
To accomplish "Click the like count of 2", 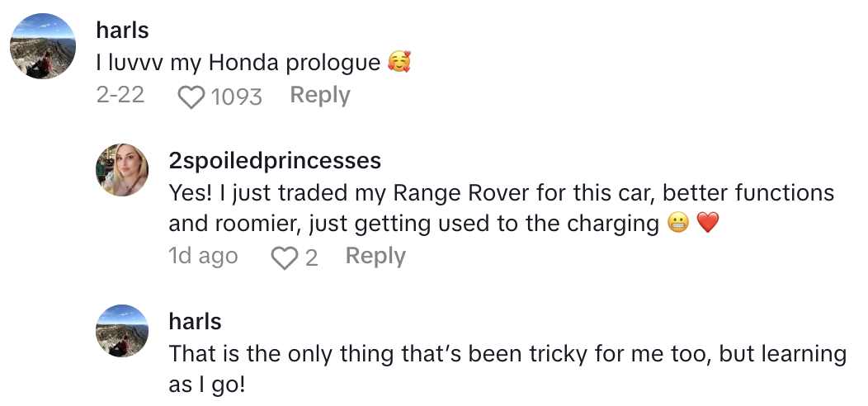I will [x=311, y=258].
